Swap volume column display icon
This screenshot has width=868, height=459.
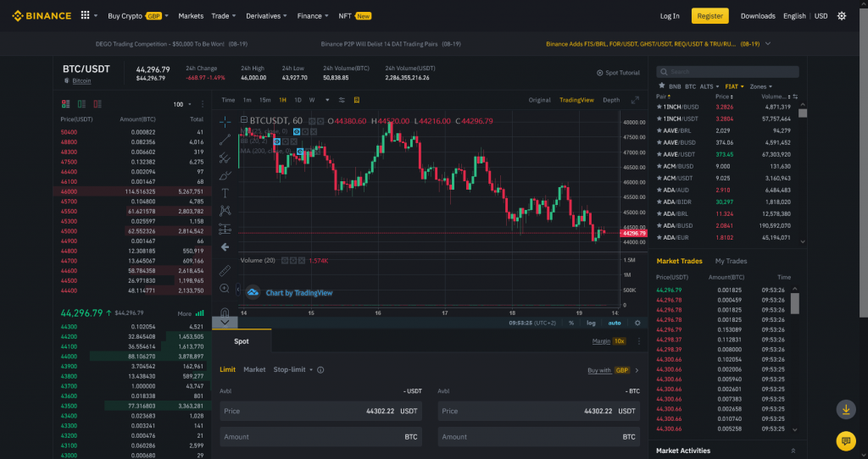click(x=795, y=97)
